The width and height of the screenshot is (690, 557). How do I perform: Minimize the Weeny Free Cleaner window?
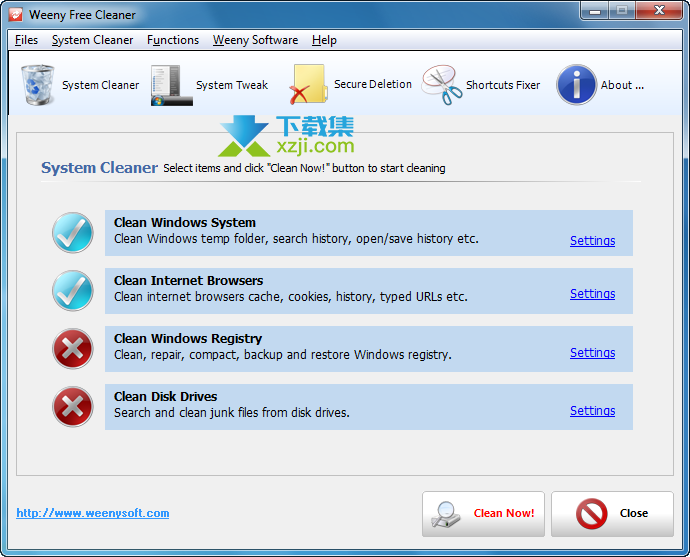point(595,11)
